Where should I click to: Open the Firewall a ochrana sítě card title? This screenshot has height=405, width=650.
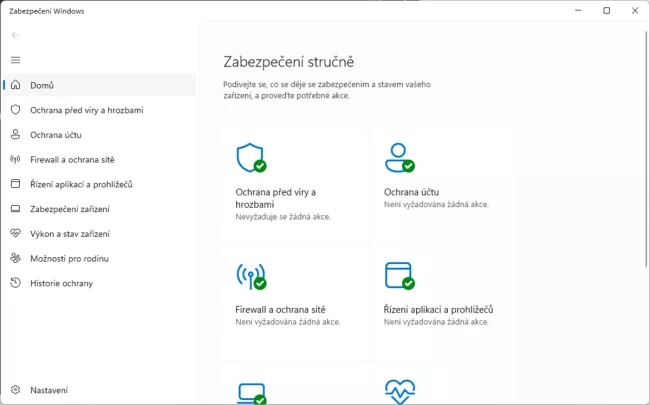(x=280, y=310)
